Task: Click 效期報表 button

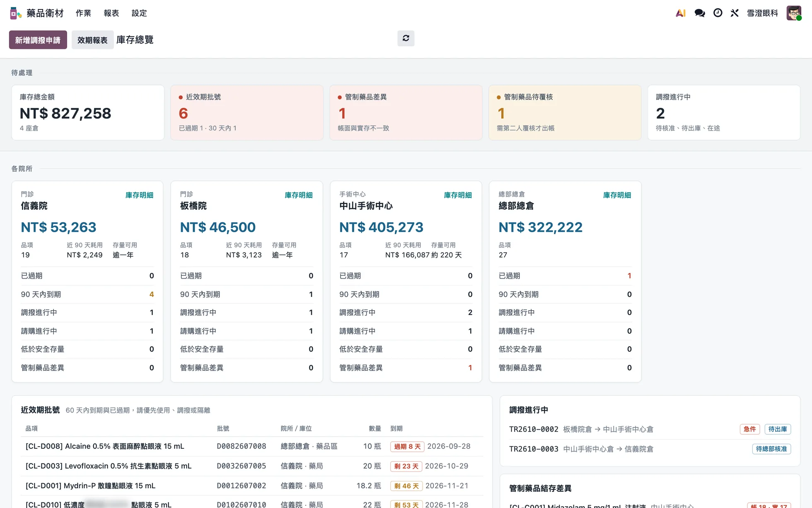Action: click(x=92, y=40)
